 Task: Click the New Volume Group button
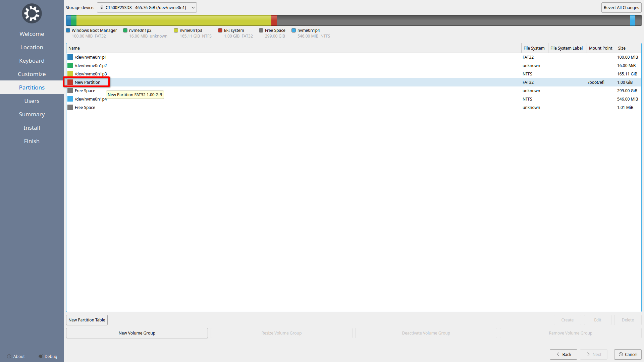pyautogui.click(x=137, y=333)
